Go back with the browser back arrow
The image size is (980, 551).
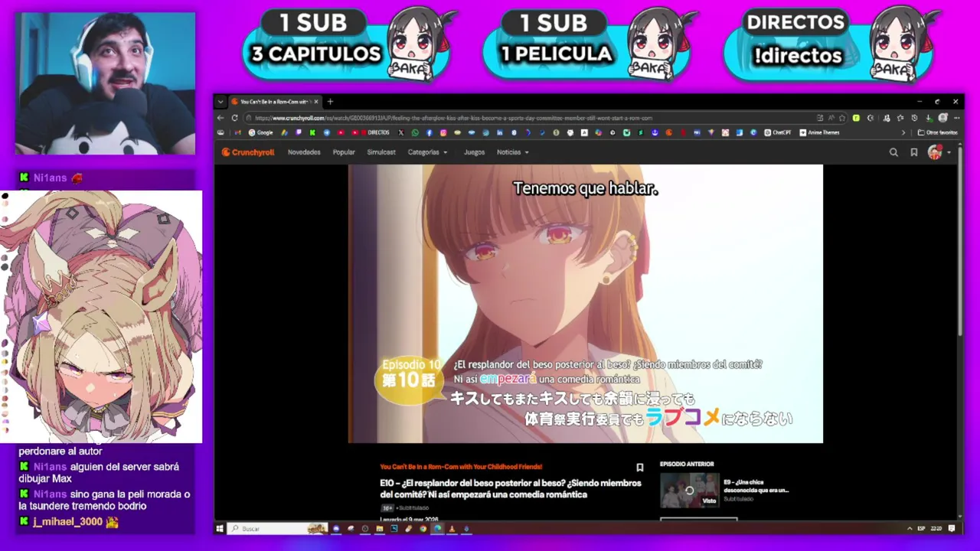point(220,118)
